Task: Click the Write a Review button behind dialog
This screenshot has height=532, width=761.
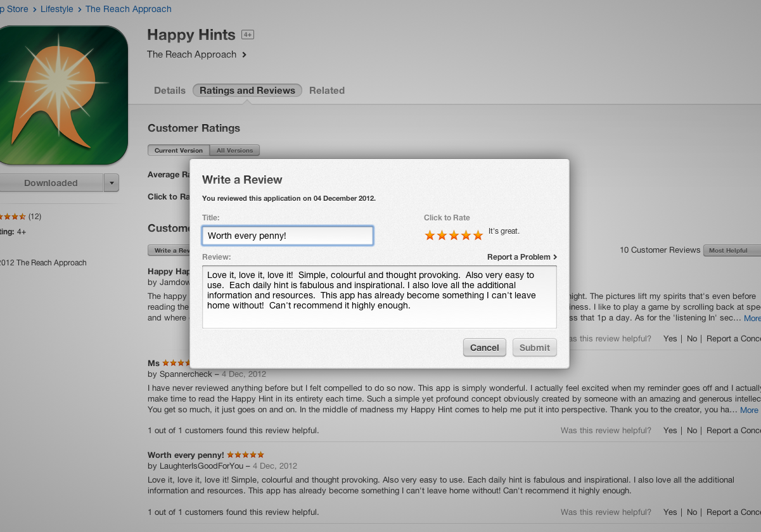Action: (169, 250)
